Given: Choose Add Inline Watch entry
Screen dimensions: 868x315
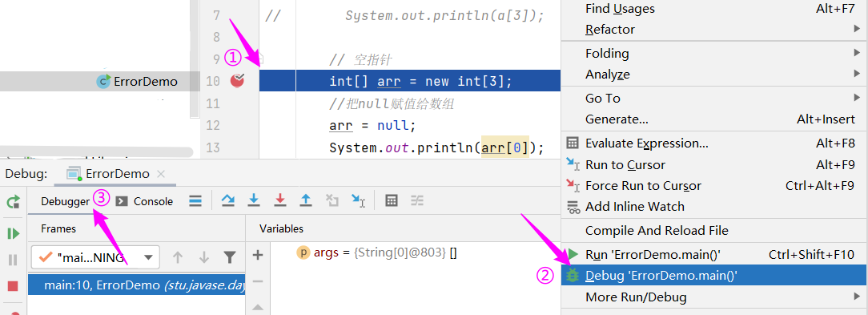Looking at the screenshot, I should pyautogui.click(x=715, y=206).
